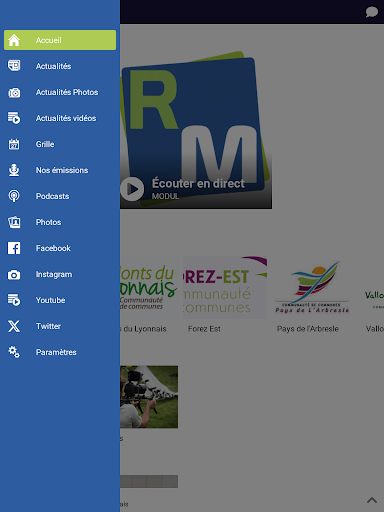This screenshot has height=512, width=384.
Task: Open the Grille schedule entry
Action: pos(60,144)
